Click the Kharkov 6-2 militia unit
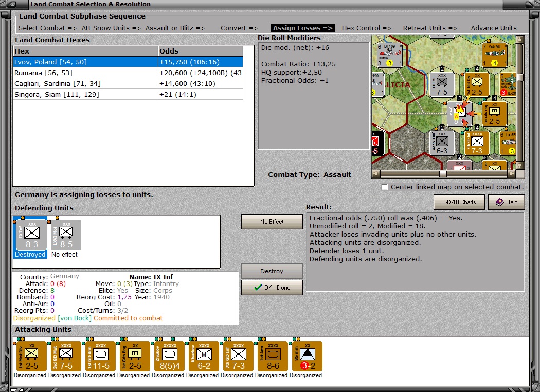The width and height of the screenshot is (540, 392). [204, 356]
